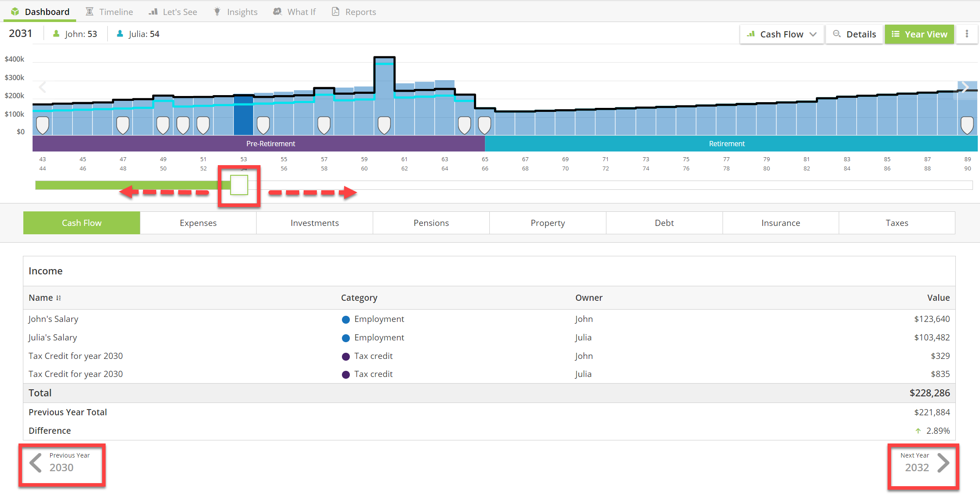Click the event shield marker at age 59

pos(384,126)
